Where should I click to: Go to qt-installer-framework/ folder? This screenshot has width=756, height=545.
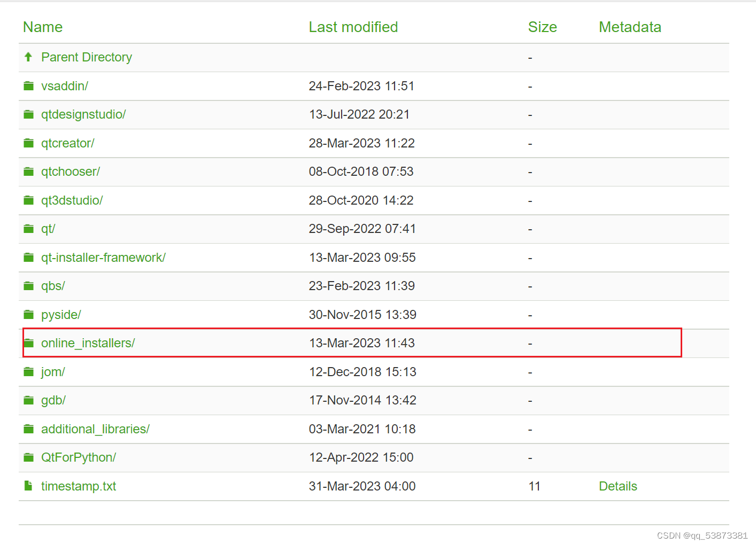[103, 258]
